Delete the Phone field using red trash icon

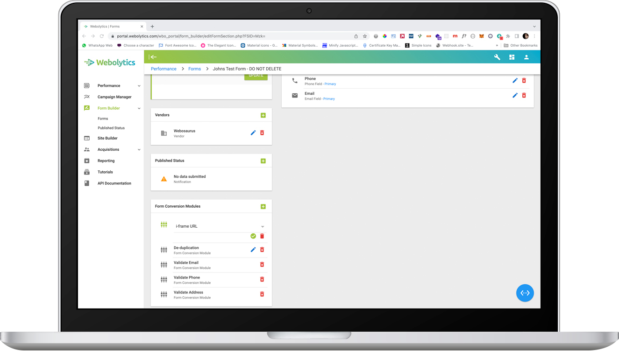pyautogui.click(x=524, y=80)
